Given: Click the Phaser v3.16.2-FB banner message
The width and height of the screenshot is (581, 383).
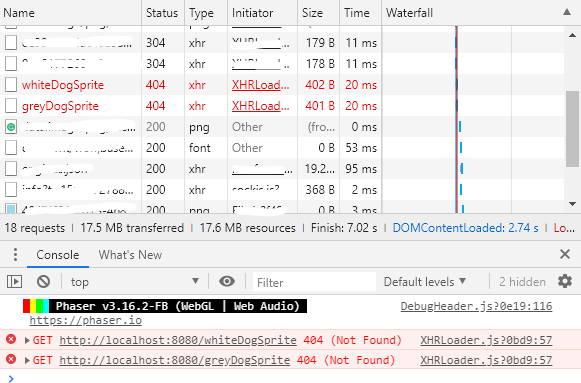Looking at the screenshot, I should 165,306.
